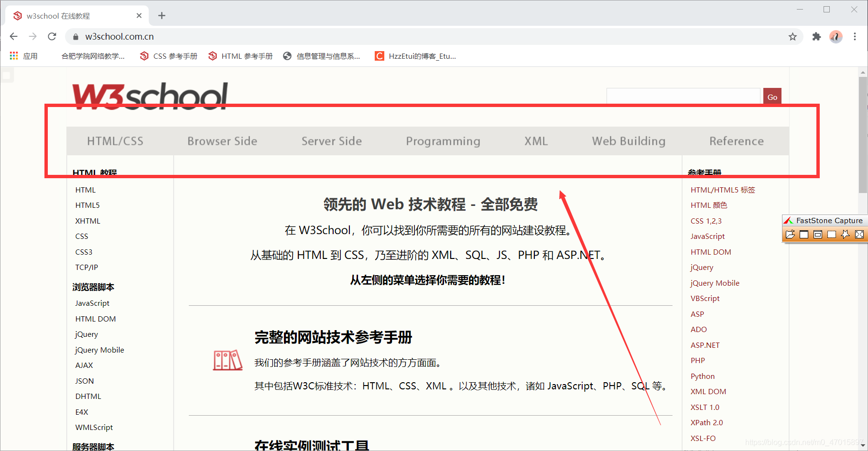Open HTML5 tutorial in left sidebar
The image size is (868, 451).
(x=87, y=205)
